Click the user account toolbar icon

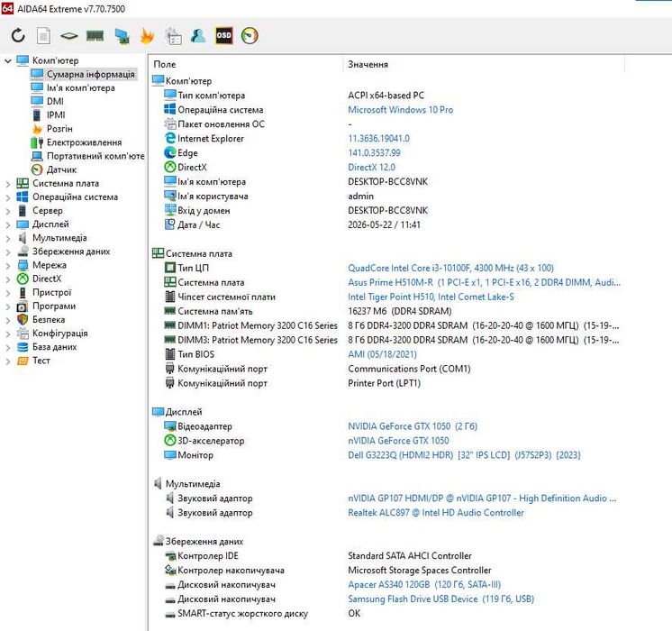[198, 35]
